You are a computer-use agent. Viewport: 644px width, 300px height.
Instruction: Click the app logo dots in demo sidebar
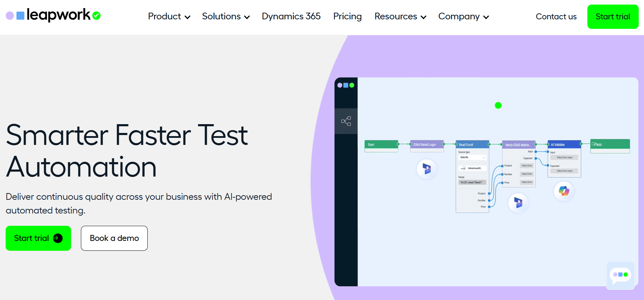[346, 85]
